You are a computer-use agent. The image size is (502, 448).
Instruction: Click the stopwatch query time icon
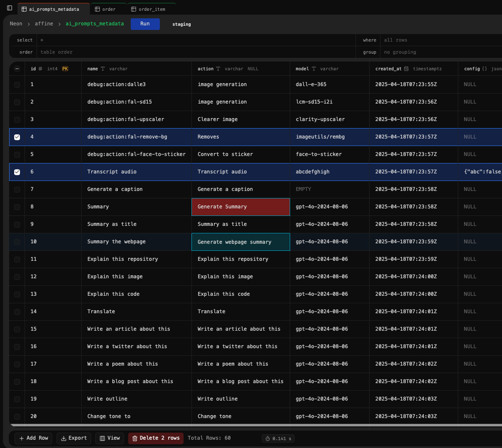coord(268,438)
